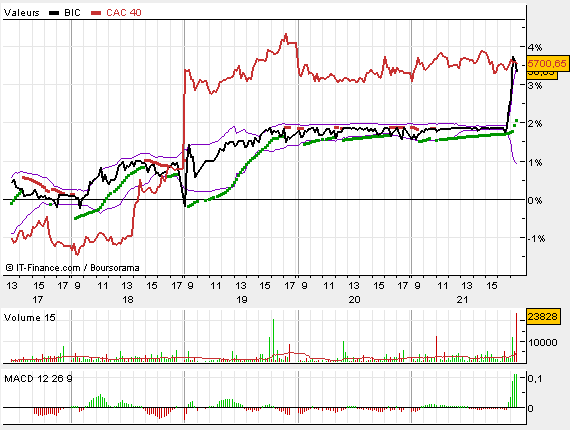Click the black BIC legend swatch
This screenshot has width=570, height=430.
[54, 13]
